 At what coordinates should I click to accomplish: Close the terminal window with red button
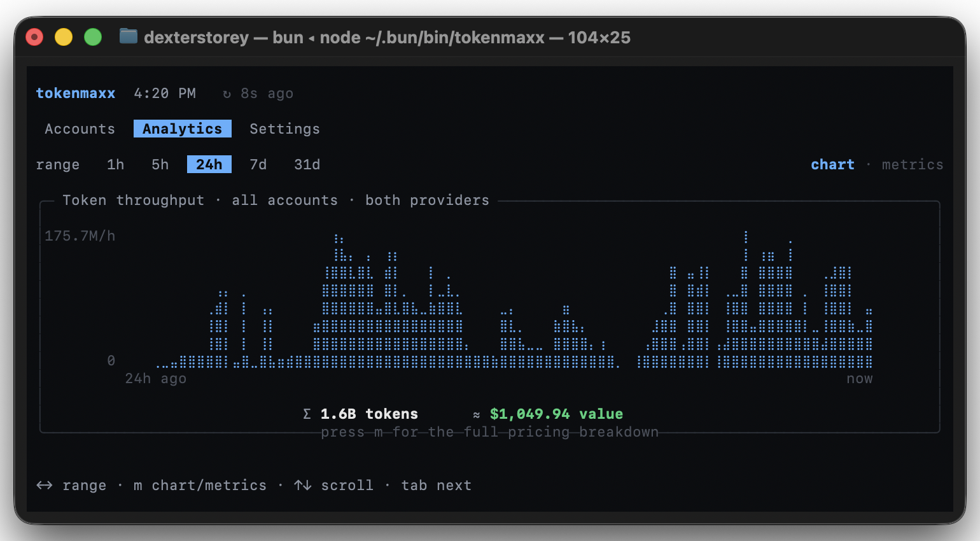point(34,37)
